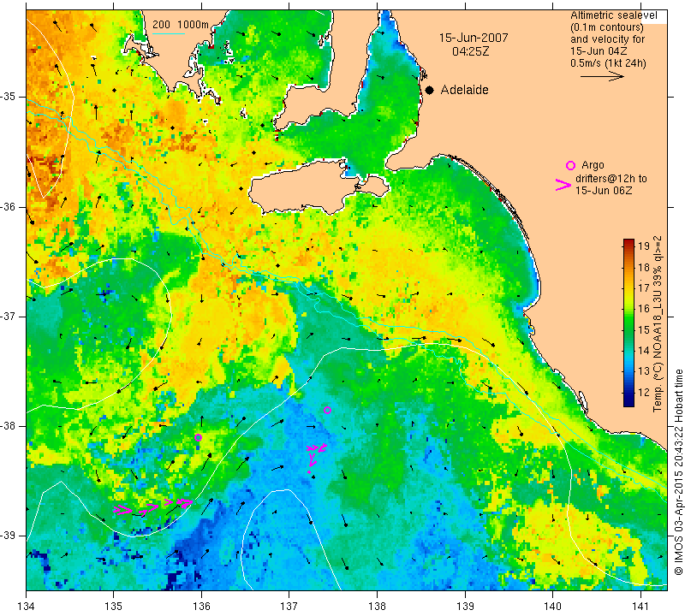Screen dimensions: 685x616
Task: Click the '200 1000m' depth contour label
Action: (x=181, y=25)
